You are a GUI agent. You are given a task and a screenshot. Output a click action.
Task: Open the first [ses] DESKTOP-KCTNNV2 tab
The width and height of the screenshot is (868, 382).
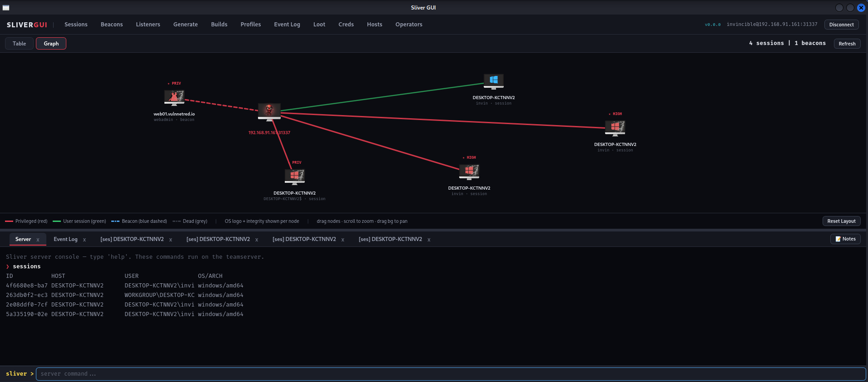click(x=132, y=239)
